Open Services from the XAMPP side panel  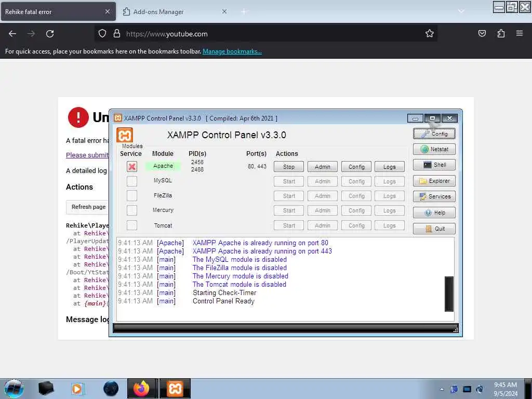[434, 196]
